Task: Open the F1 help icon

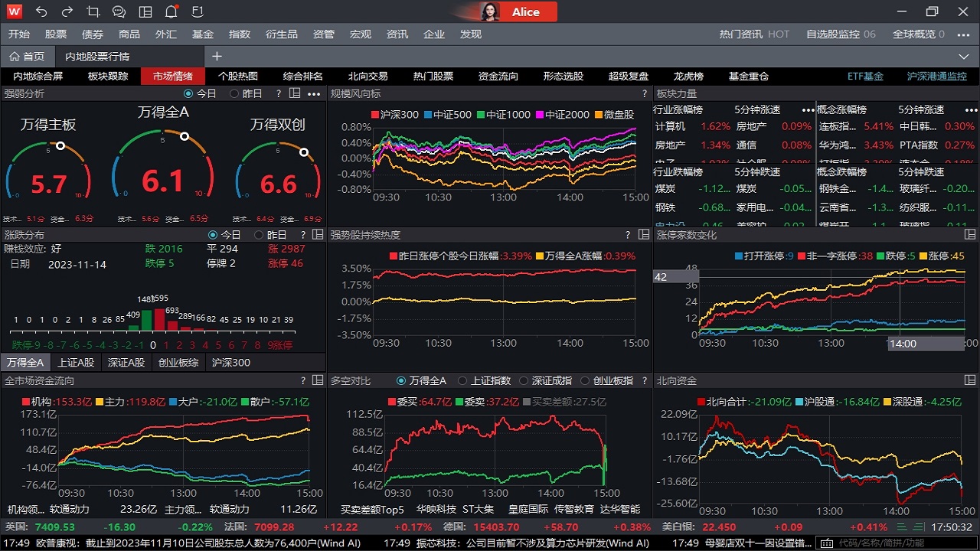Action: tap(197, 11)
